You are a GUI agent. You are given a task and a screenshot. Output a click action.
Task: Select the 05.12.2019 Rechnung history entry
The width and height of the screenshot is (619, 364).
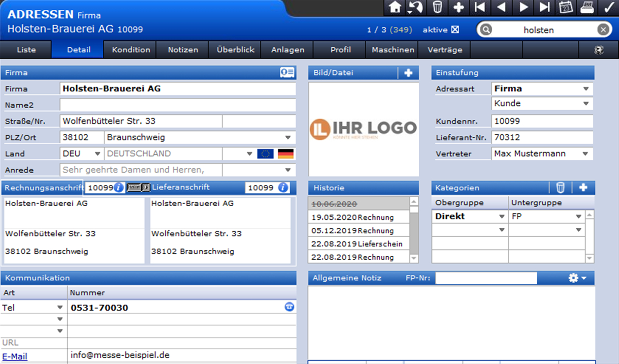point(359,231)
